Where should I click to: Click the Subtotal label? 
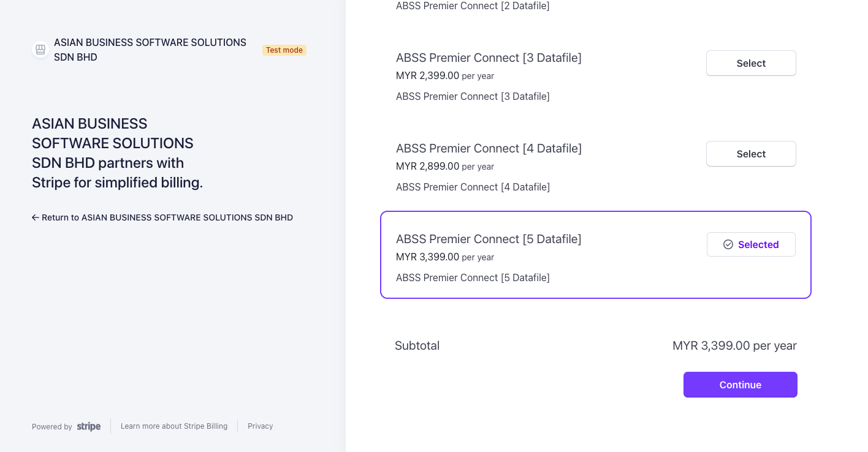coord(417,345)
